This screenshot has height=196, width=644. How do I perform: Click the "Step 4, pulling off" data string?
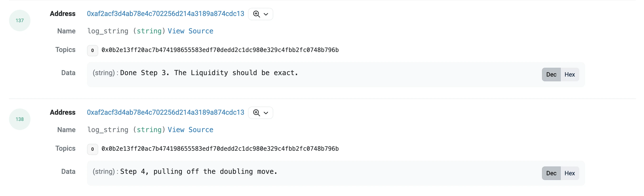199,172
